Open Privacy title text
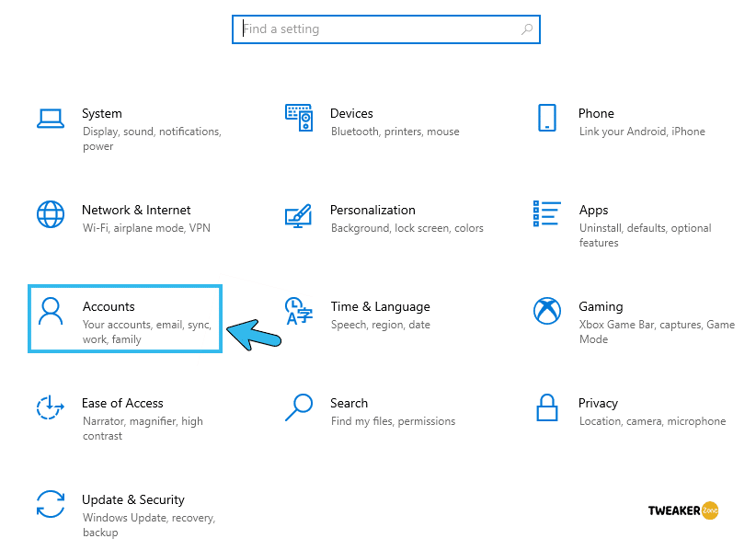 [598, 404]
